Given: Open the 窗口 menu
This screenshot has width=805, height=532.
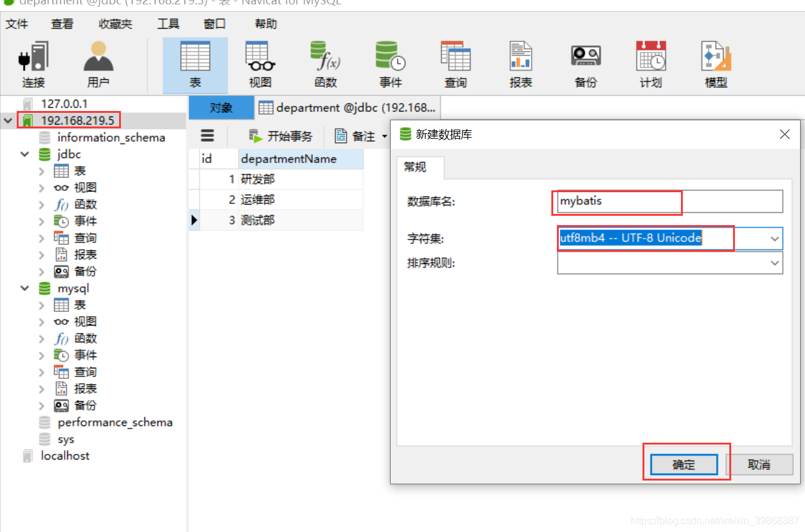Looking at the screenshot, I should (215, 24).
